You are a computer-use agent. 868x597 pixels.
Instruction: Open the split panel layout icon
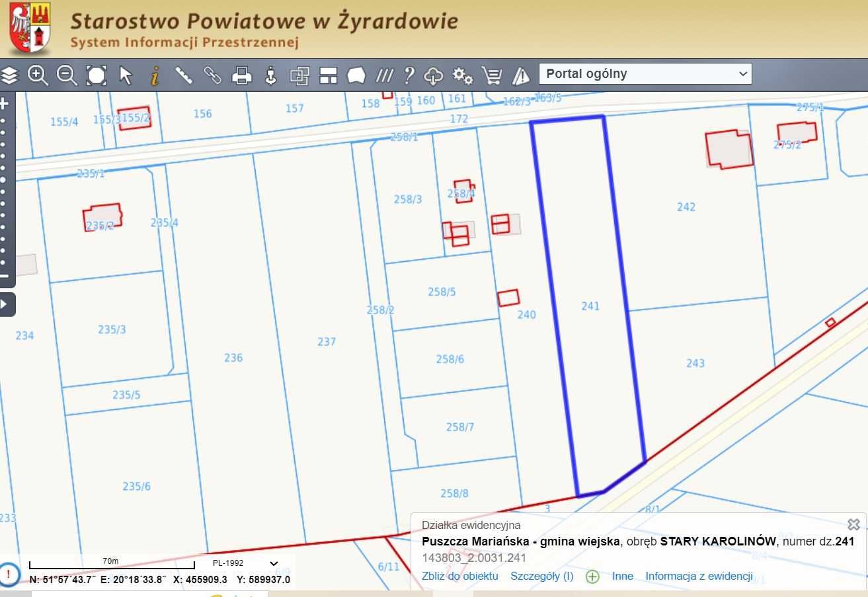coord(329,75)
